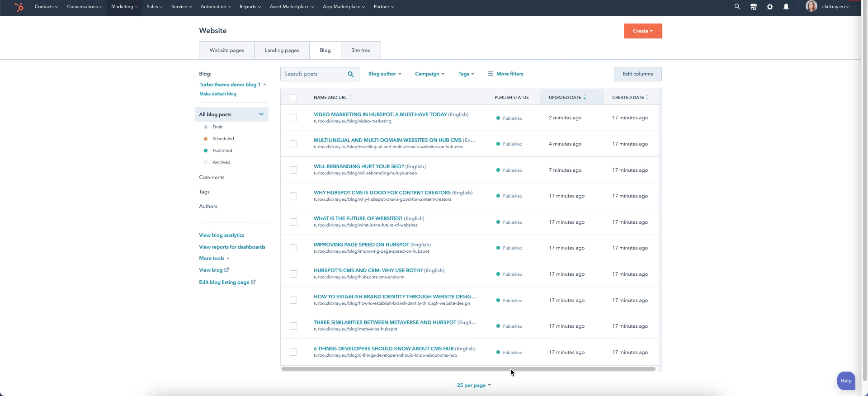This screenshot has height=396, width=868.
Task: Open the Sales menu
Action: click(154, 7)
